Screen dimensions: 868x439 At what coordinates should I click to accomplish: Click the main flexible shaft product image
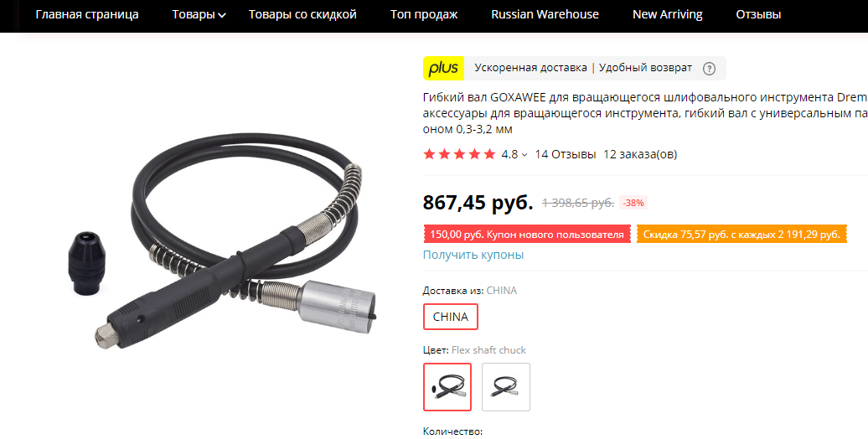click(x=221, y=256)
